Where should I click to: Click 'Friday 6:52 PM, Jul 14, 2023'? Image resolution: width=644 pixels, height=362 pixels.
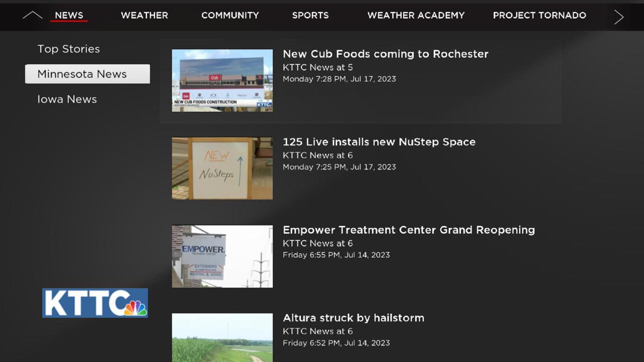(x=336, y=343)
